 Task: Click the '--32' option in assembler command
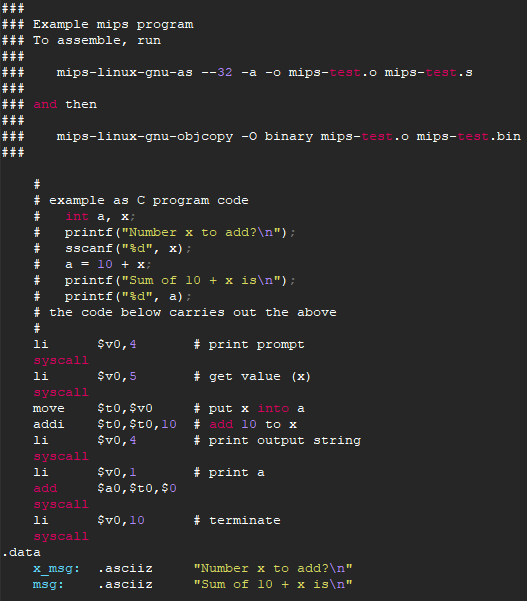(x=217, y=72)
